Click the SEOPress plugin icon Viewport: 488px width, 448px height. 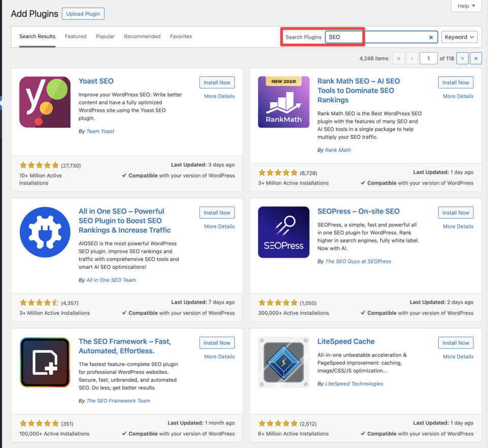pyautogui.click(x=284, y=232)
